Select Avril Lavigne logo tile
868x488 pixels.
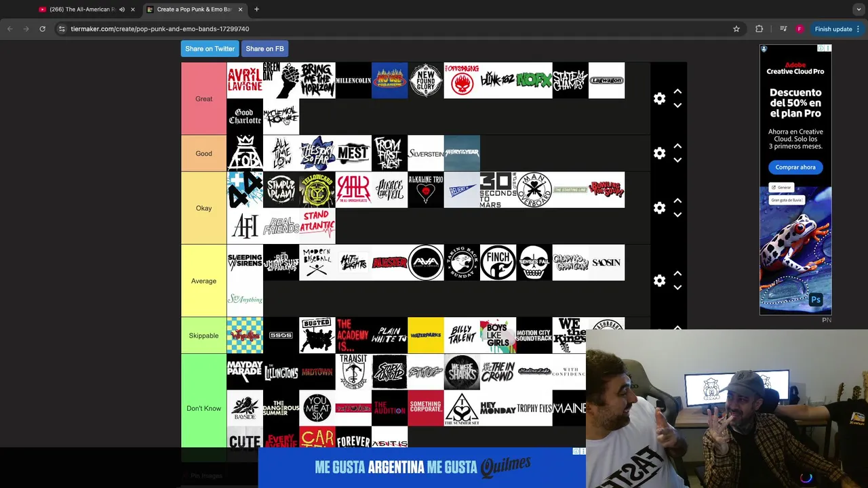[x=245, y=81]
